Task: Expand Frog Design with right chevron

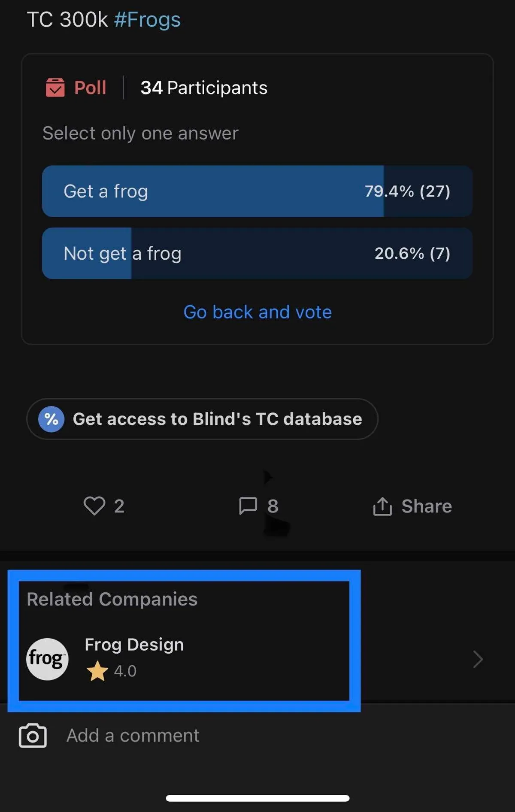Action: 478,659
